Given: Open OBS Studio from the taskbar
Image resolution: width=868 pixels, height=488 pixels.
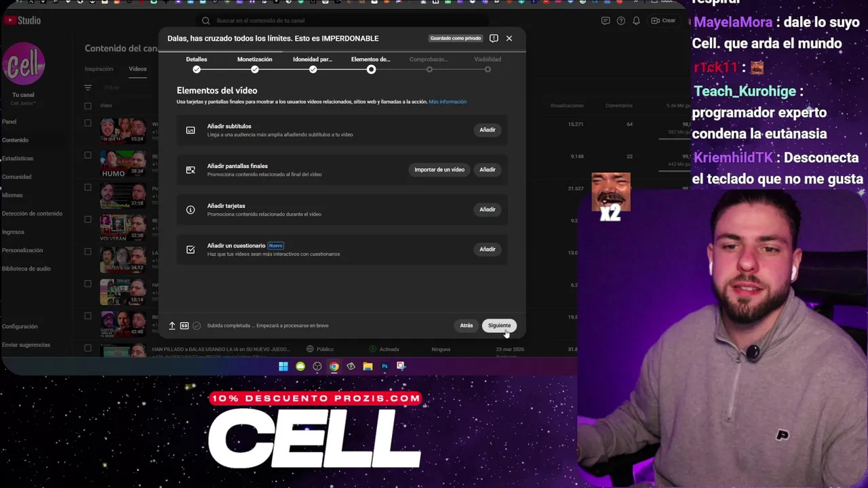Looking at the screenshot, I should (x=317, y=367).
